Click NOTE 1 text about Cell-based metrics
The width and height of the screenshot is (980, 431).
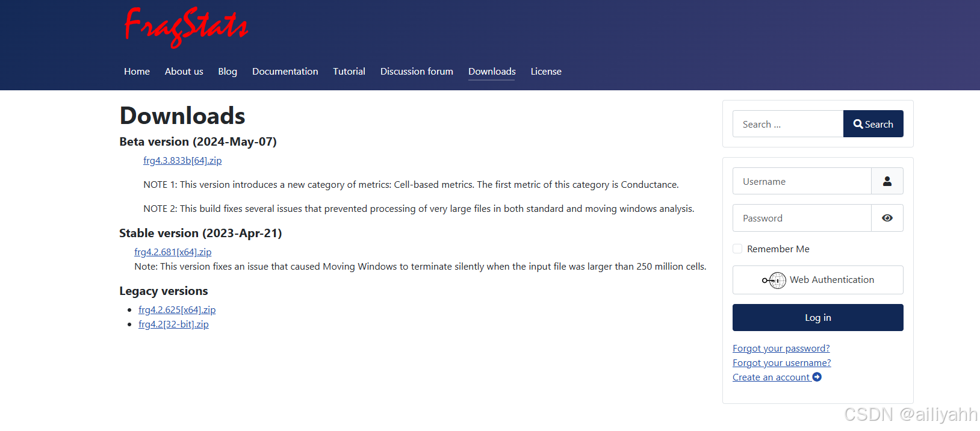tap(411, 184)
